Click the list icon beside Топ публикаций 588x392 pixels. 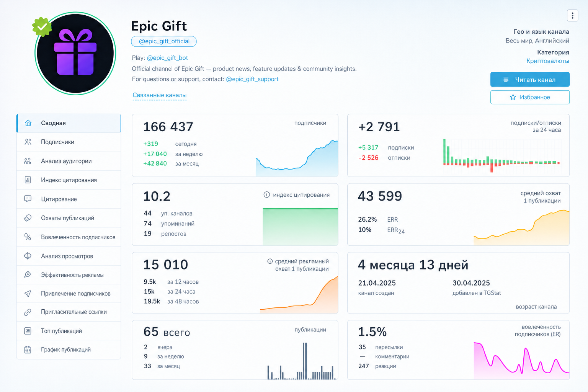(x=28, y=331)
